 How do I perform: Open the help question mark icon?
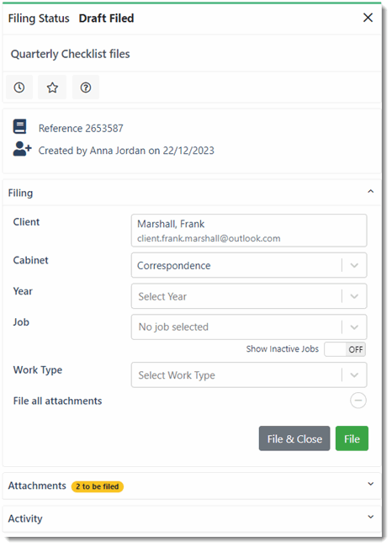(x=86, y=88)
